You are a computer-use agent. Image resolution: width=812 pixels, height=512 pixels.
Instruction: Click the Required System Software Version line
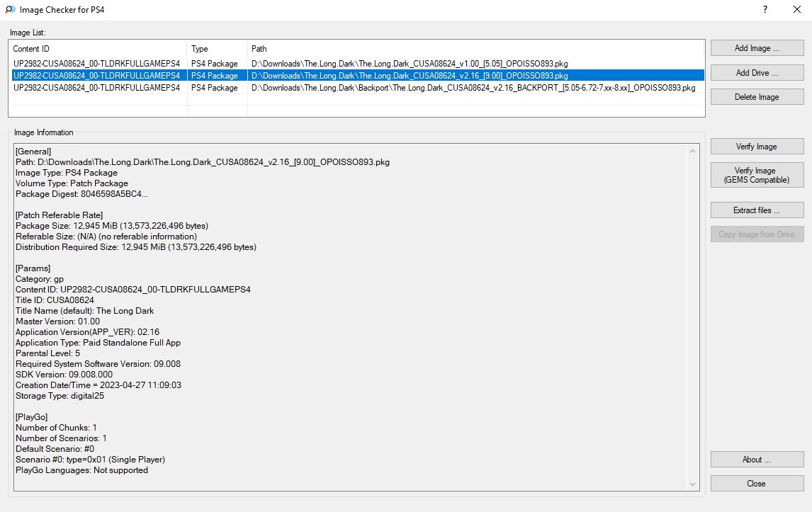[98, 364]
